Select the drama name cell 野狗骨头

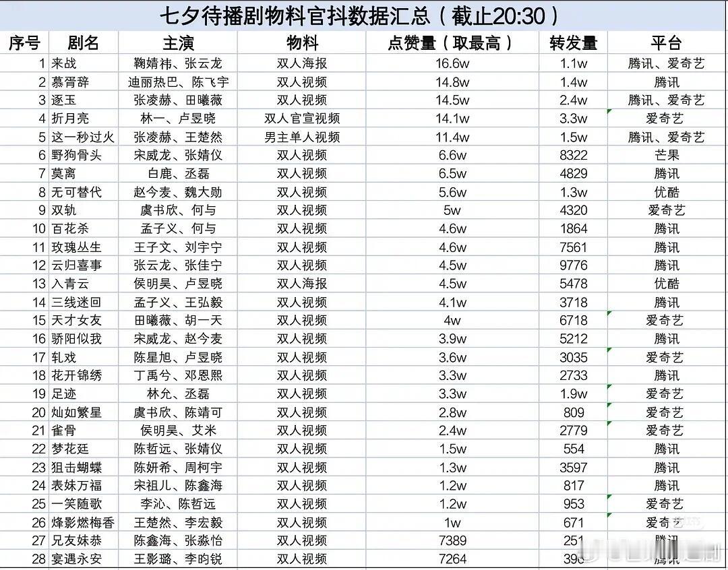[x=83, y=155]
